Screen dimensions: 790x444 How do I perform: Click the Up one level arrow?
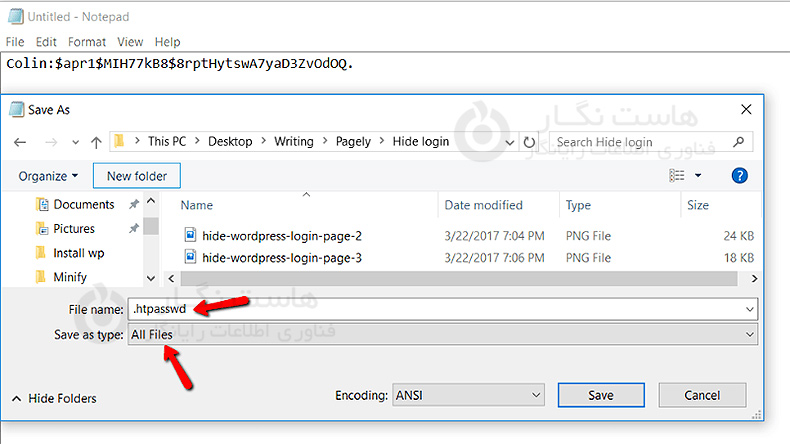96,142
